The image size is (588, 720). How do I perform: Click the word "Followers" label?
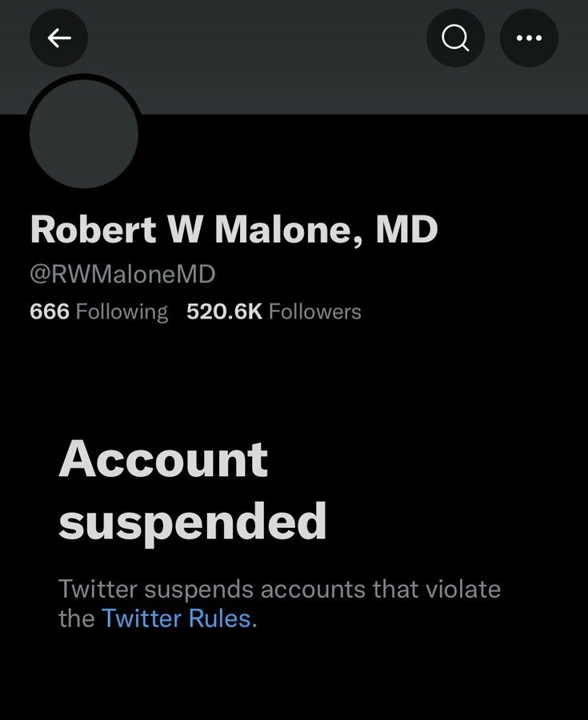click(314, 311)
